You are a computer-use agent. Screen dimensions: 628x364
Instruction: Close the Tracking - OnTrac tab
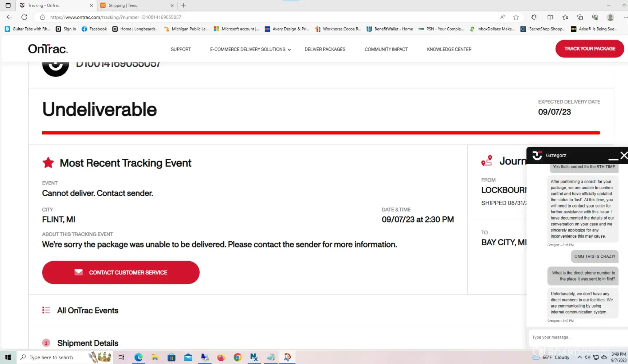click(x=91, y=5)
